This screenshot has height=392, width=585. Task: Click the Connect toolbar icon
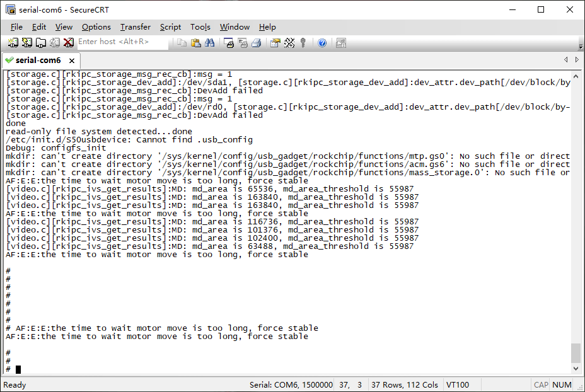(13, 43)
